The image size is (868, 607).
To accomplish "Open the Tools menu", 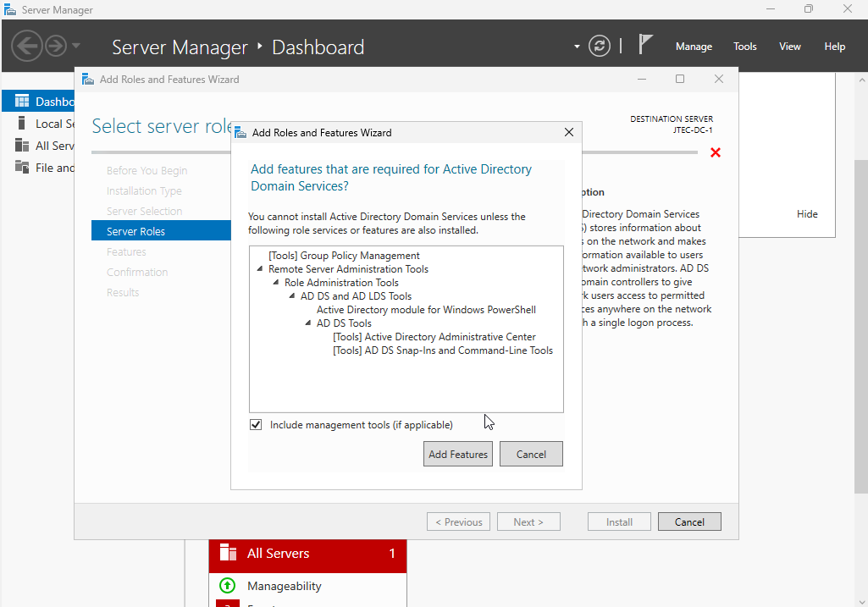I will click(744, 47).
